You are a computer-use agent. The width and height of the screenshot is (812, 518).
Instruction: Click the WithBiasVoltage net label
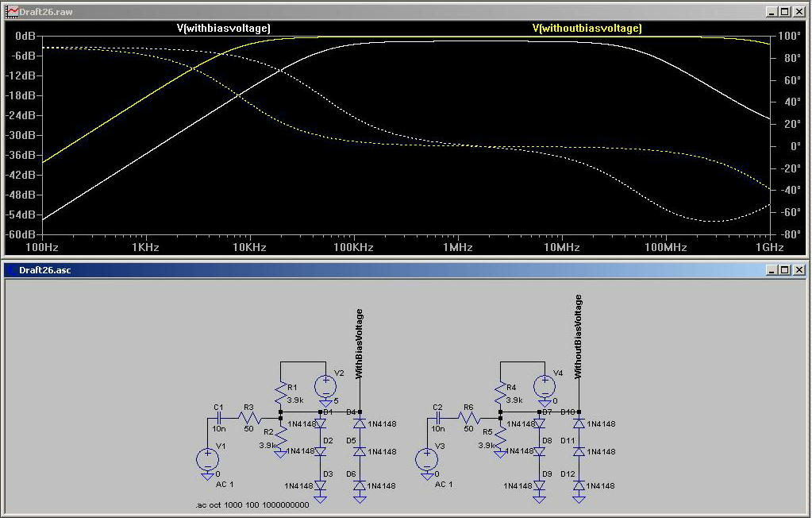[x=360, y=343]
